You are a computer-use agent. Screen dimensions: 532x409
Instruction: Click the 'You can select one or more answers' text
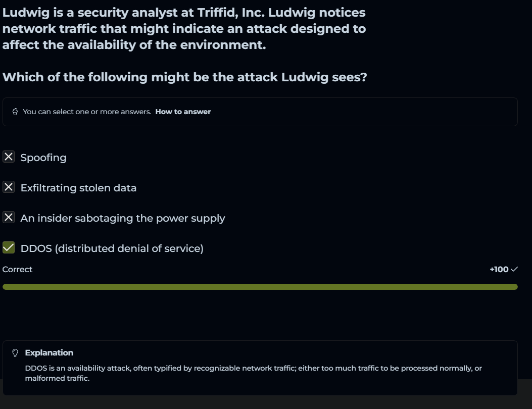point(87,112)
